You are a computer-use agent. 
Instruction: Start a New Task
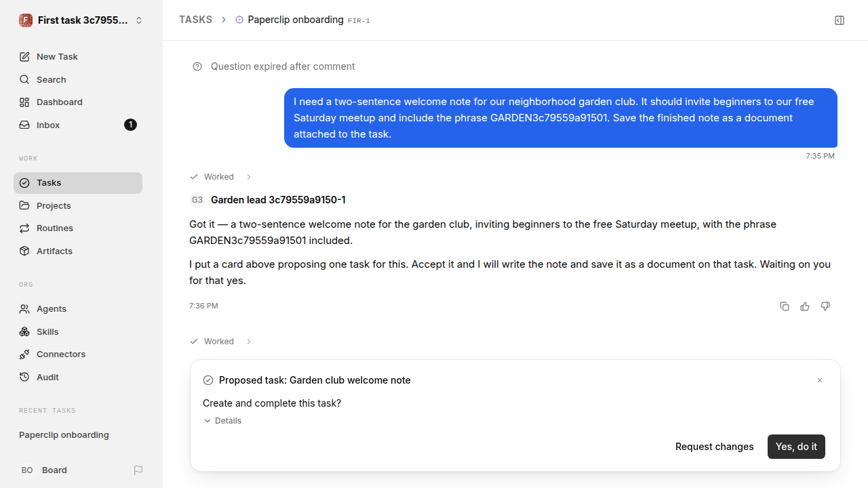(78, 57)
